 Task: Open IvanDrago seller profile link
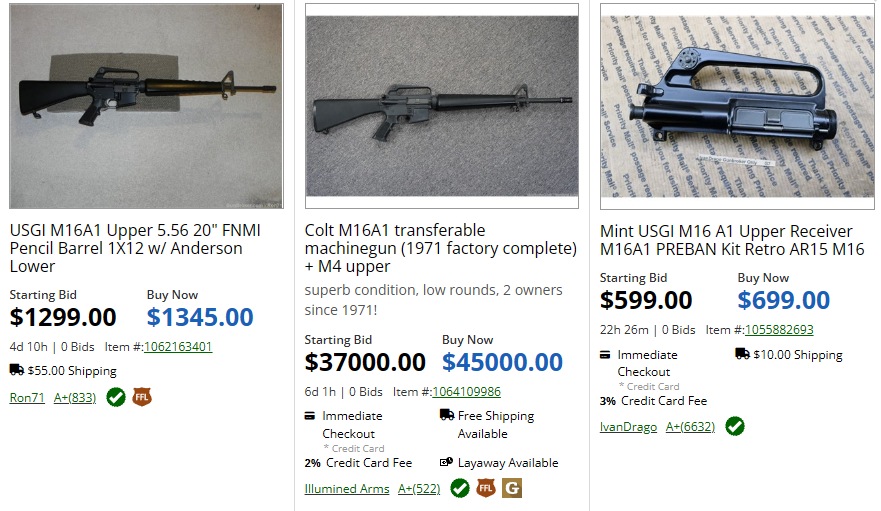[x=628, y=427]
